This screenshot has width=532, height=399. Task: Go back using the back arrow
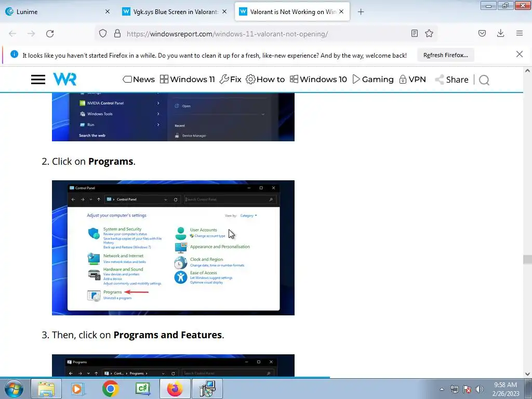(x=12, y=34)
